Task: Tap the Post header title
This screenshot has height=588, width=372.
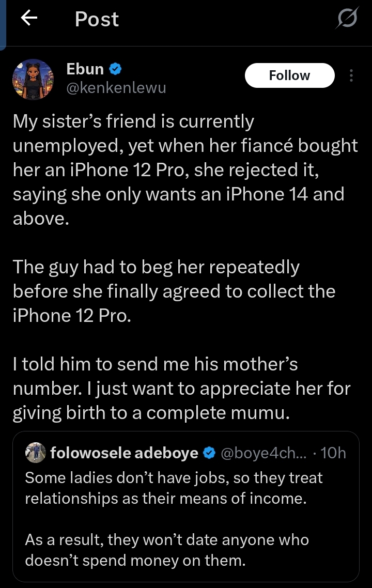Action: [x=97, y=20]
